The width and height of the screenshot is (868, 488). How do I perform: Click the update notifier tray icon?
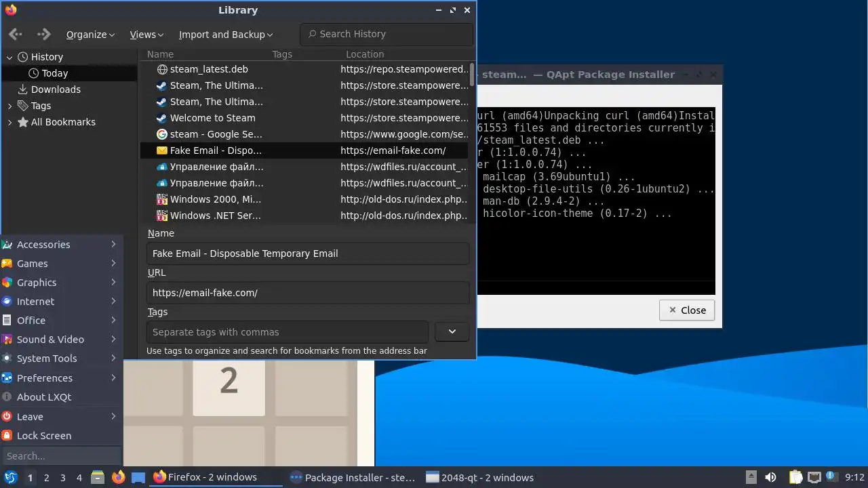pyautogui.click(x=831, y=477)
